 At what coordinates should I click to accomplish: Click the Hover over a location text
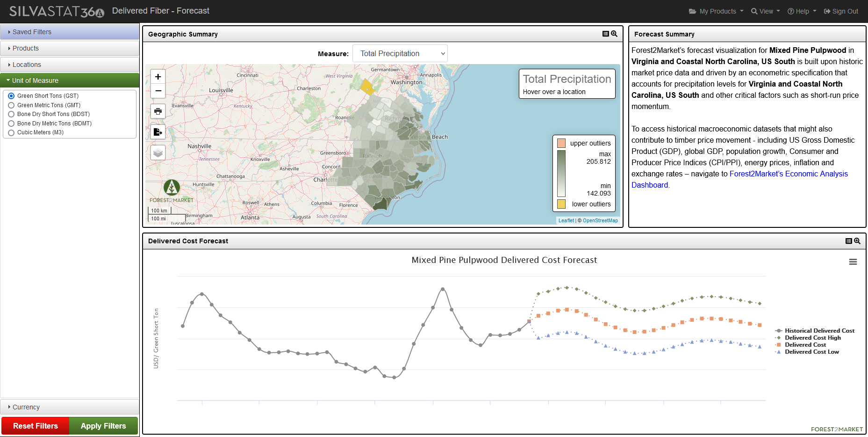554,92
